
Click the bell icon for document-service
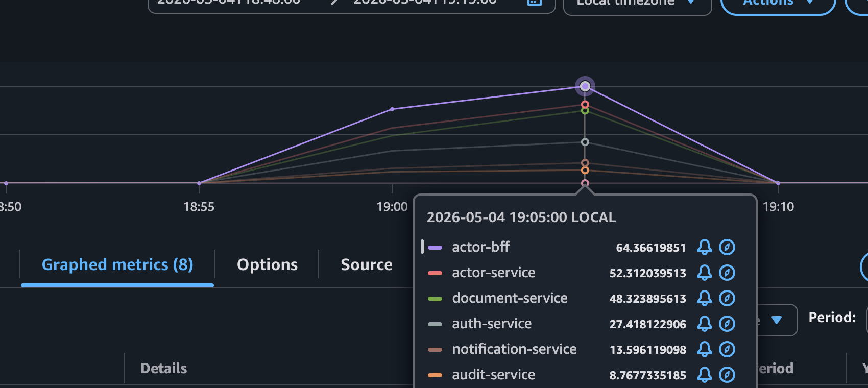point(705,298)
